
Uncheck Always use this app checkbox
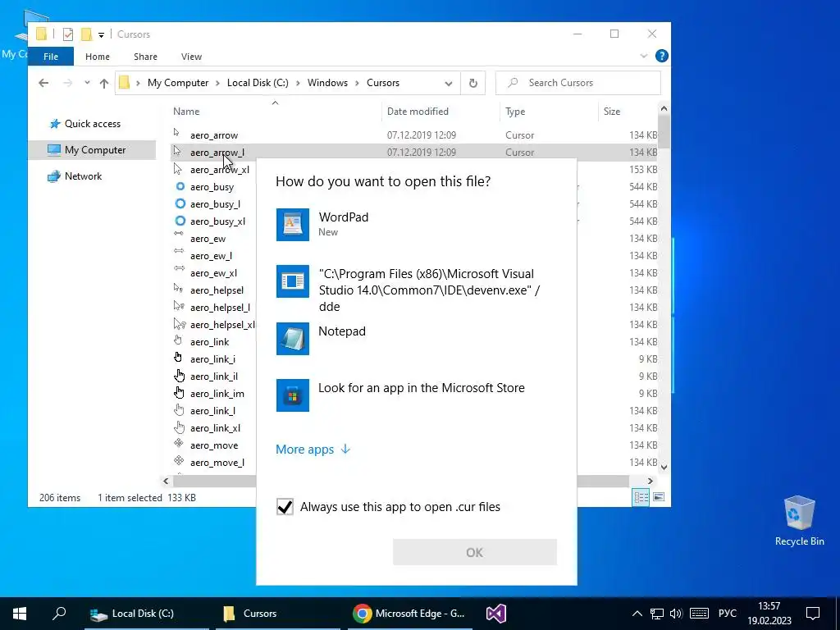[285, 507]
